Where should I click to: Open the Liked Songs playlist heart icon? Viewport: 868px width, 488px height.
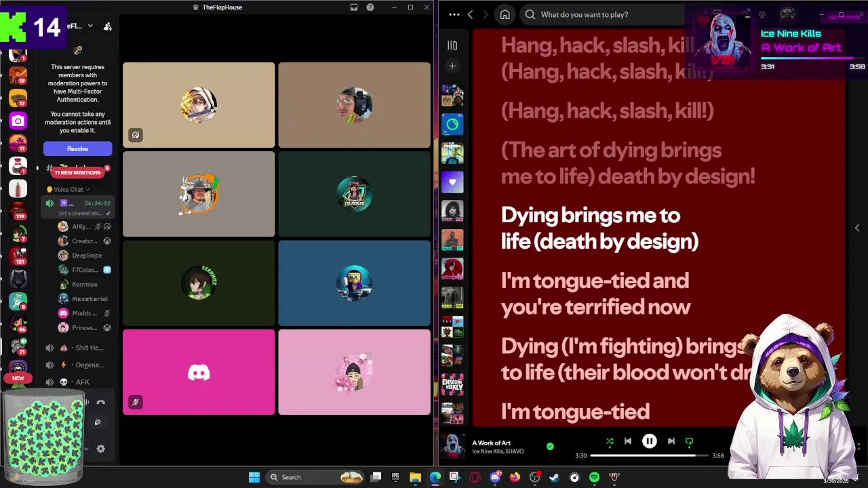pos(452,182)
